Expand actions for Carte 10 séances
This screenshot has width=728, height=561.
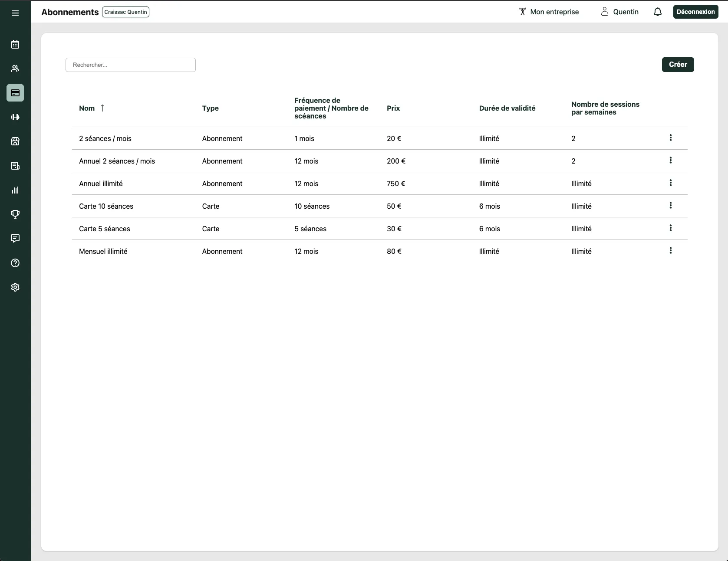click(x=670, y=206)
